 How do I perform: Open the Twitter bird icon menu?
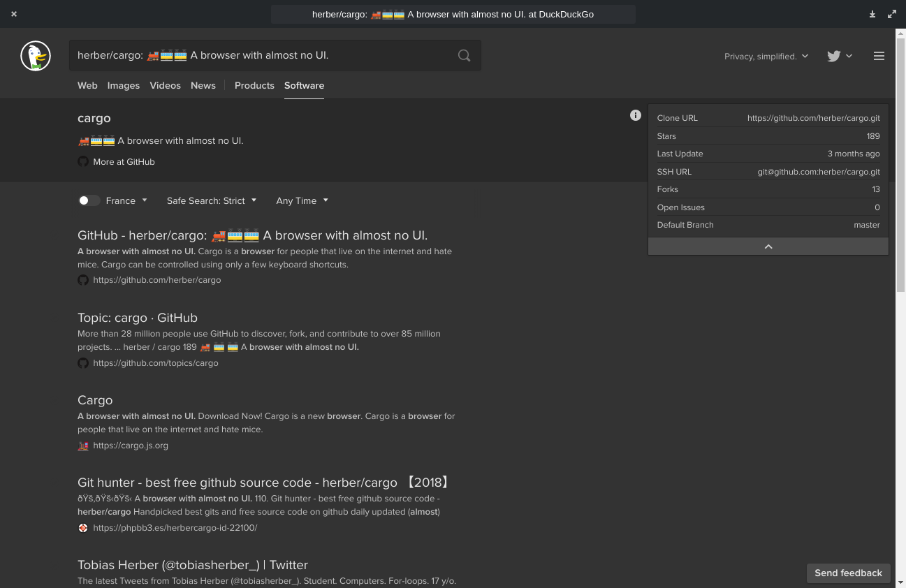[840, 56]
